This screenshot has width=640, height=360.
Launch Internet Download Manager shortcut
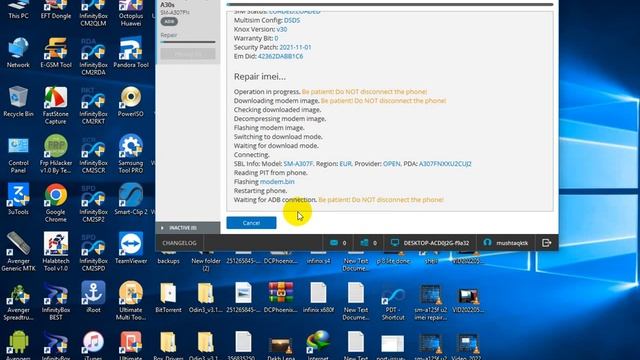tap(318, 345)
